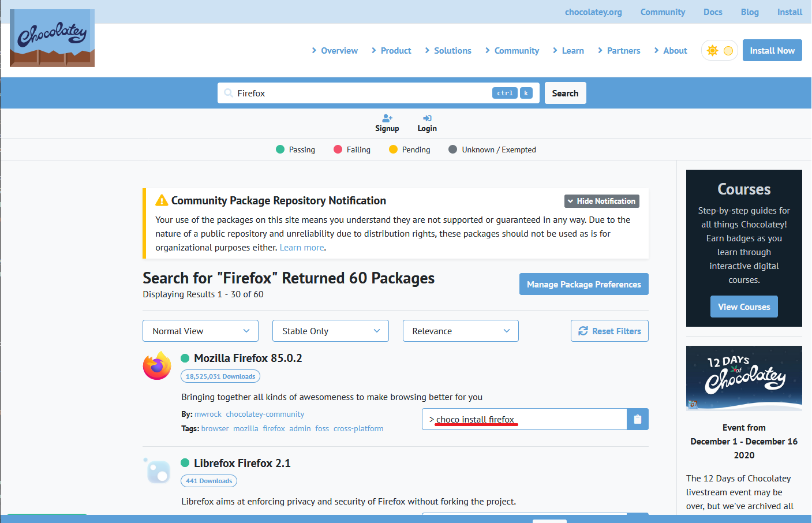Viewport: 812px width, 523px height.
Task: Click the admin tag
Action: [300, 428]
